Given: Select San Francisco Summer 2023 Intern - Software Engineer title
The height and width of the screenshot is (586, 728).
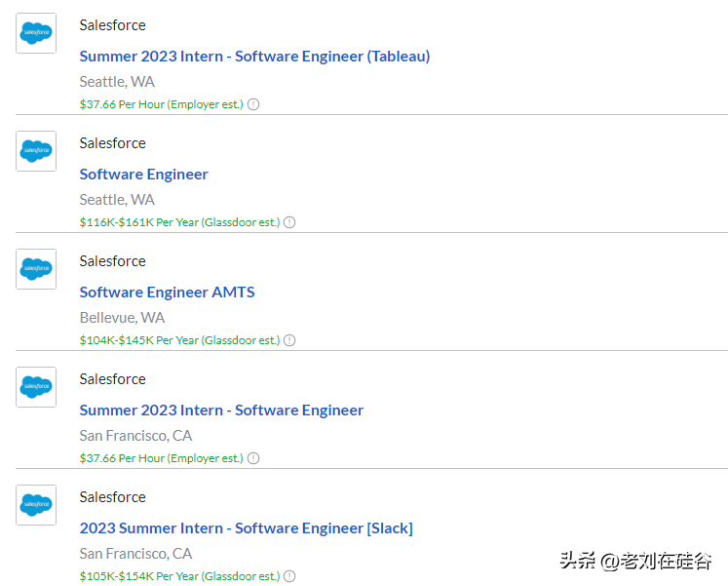Looking at the screenshot, I should [x=221, y=410].
